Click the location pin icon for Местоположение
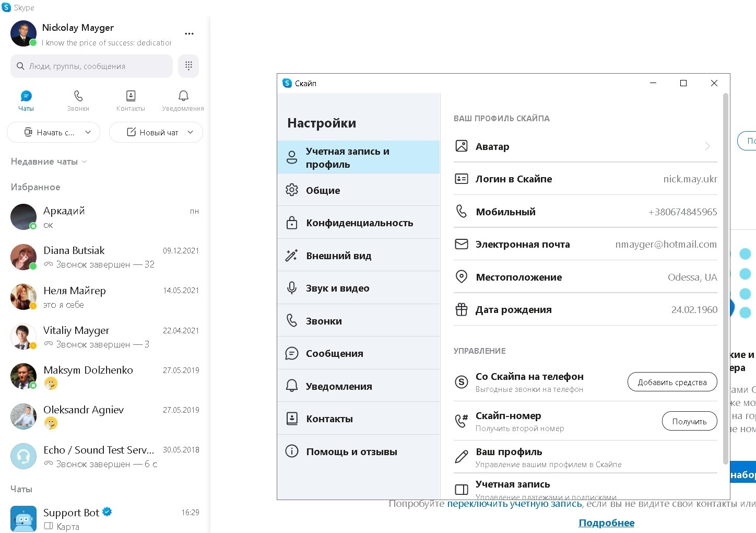Screen dimensions: 756x533 pyautogui.click(x=462, y=276)
